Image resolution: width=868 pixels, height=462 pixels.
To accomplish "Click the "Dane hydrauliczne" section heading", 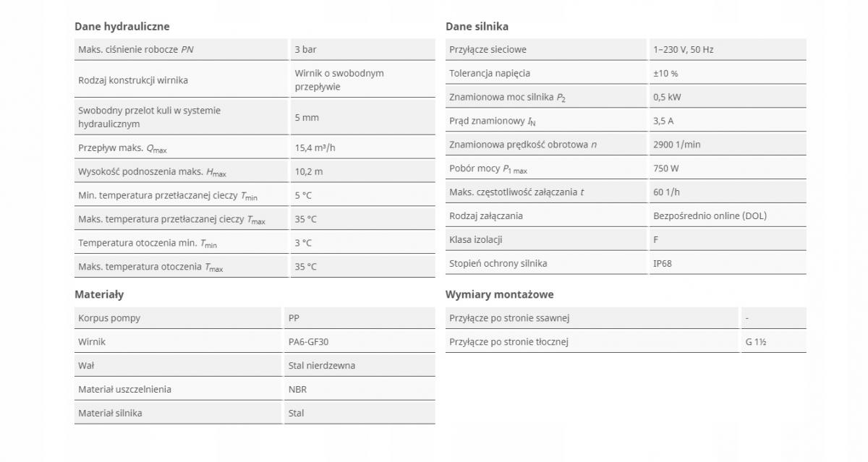I will click(x=122, y=27).
